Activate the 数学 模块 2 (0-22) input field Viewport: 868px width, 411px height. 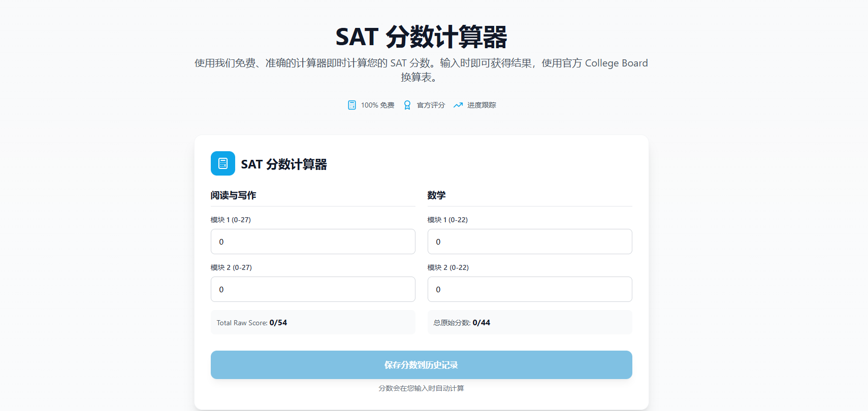[530, 289]
